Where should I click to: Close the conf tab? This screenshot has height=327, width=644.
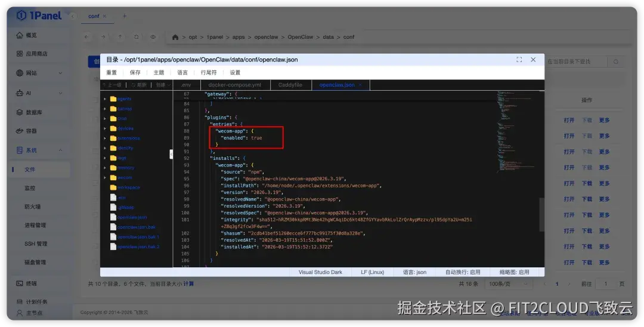point(104,16)
